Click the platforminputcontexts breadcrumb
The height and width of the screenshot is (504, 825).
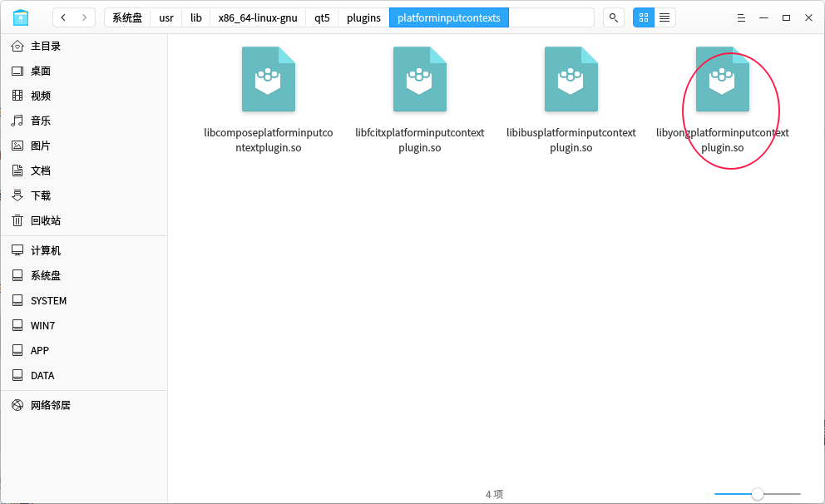pyautogui.click(x=449, y=18)
